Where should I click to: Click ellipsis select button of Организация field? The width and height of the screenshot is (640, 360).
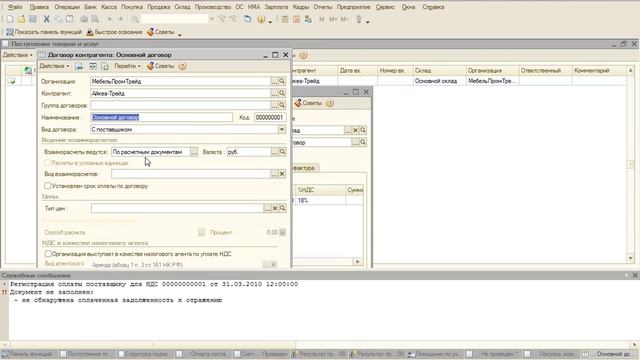click(x=275, y=81)
